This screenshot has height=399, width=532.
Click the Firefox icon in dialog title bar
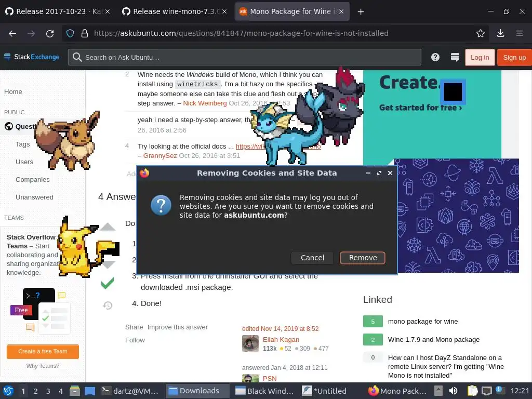[x=144, y=173]
